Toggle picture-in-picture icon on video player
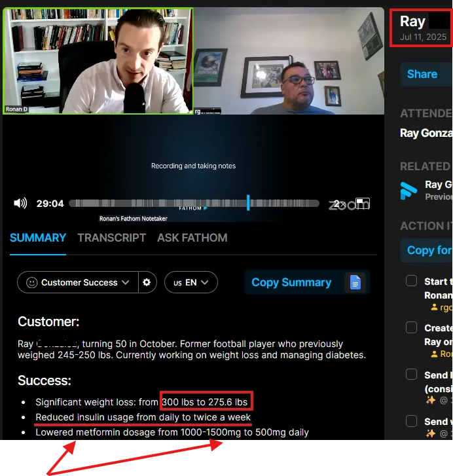This screenshot has height=476, width=453. [363, 203]
